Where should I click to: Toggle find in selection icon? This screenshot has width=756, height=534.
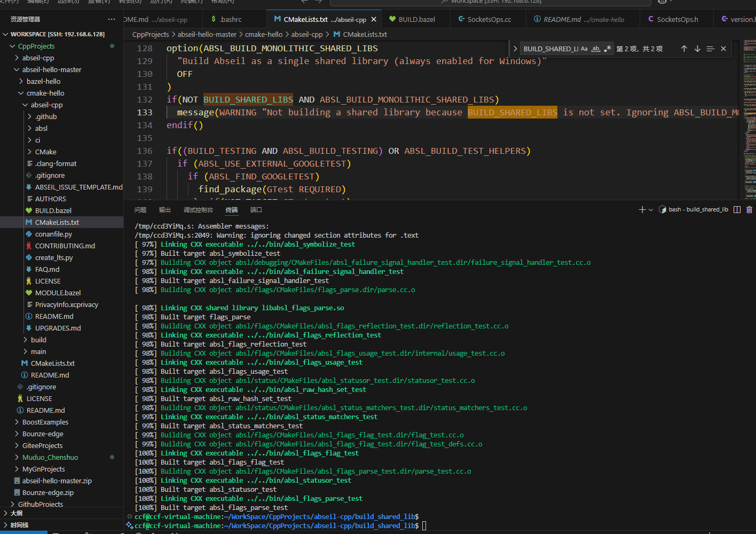[x=710, y=49]
